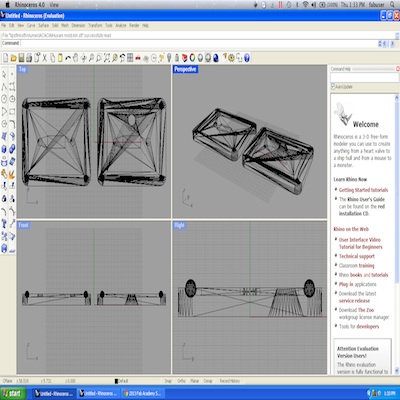Click the black layer color swatch in status bar
Image resolution: width=400 pixels, height=400 pixels.
click(116, 381)
